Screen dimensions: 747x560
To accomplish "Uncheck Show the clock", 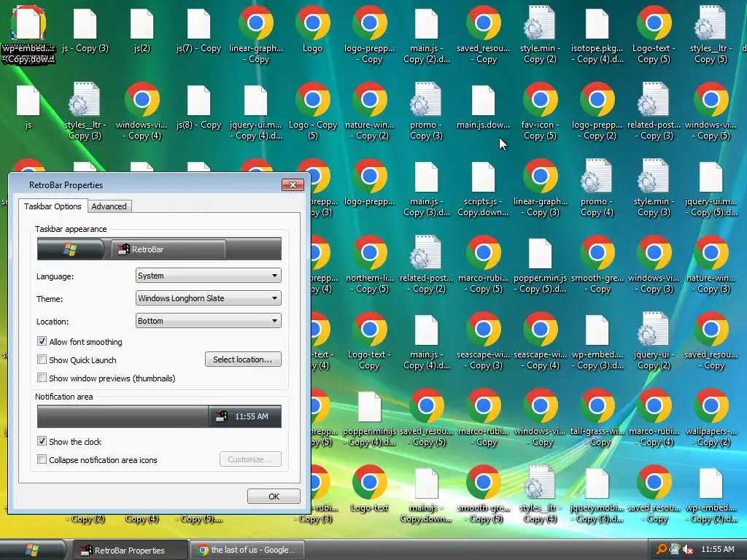I will (42, 441).
